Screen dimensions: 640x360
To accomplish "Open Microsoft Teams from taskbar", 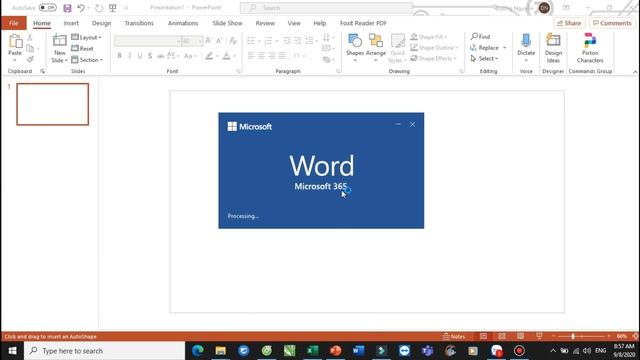I will coord(427,351).
